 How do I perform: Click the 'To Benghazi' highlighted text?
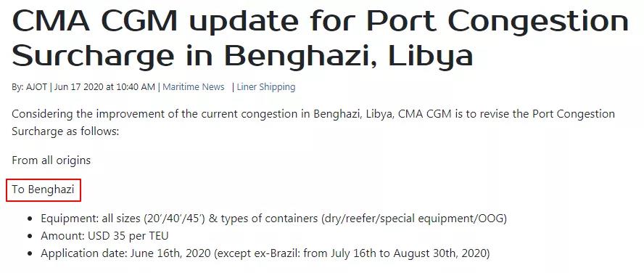tap(43, 190)
